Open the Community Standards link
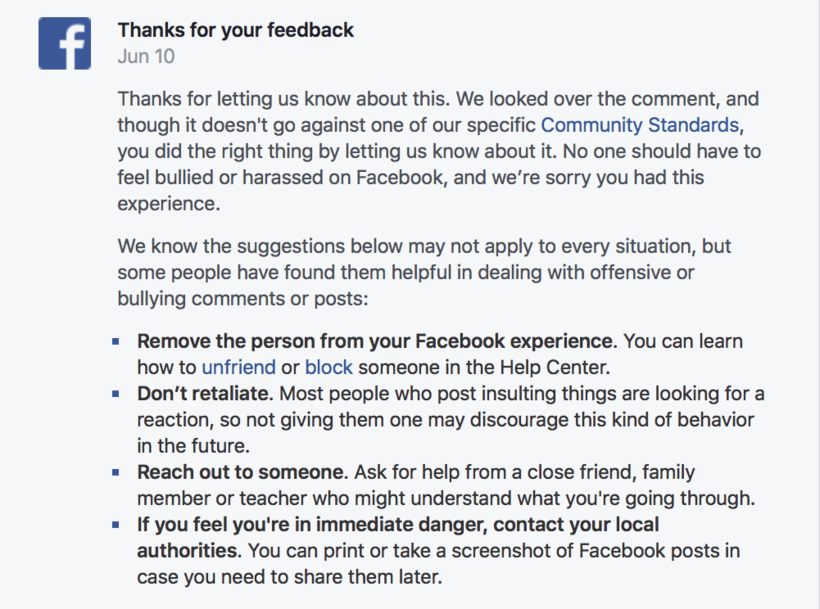The image size is (820, 609). [640, 126]
